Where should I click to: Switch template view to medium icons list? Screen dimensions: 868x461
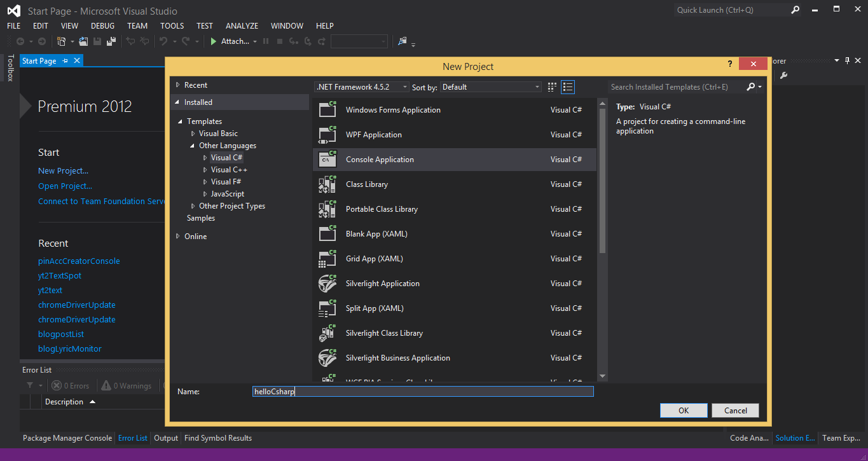[x=568, y=87]
